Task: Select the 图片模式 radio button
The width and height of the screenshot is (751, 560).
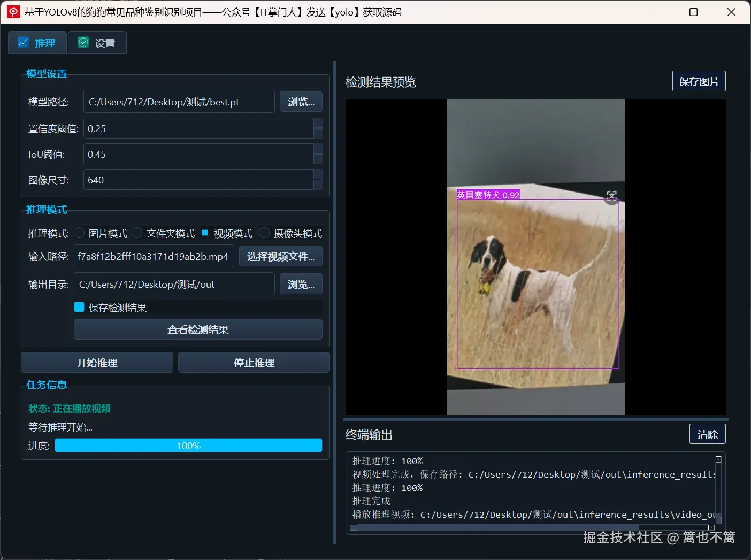Action: tap(79, 233)
